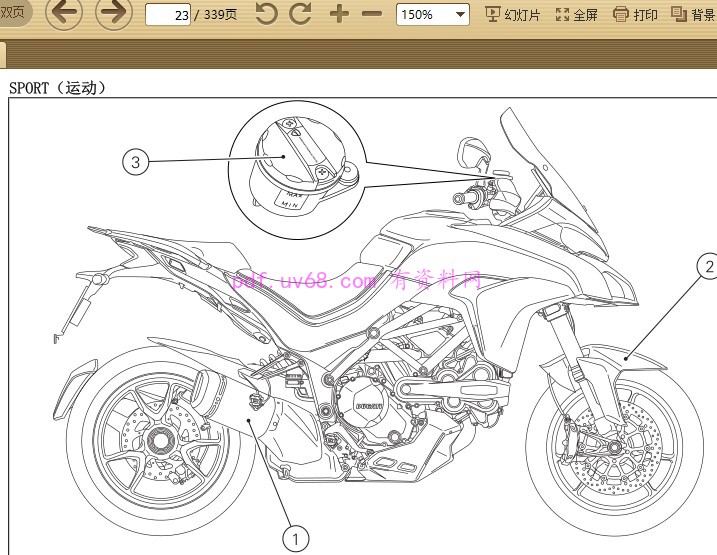Click the page number input field
717x555 pixels.
[168, 15]
